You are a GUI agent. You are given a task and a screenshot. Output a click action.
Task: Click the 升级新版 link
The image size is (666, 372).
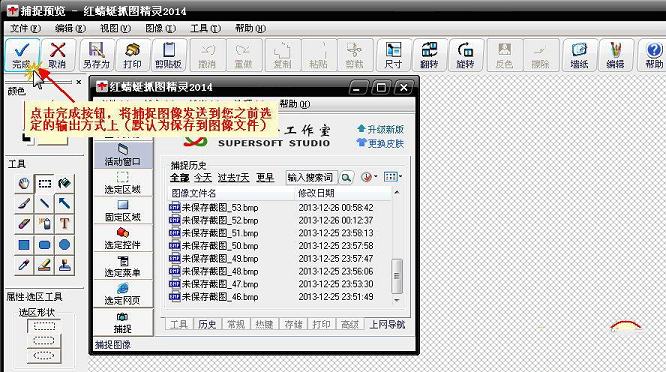[381, 129]
